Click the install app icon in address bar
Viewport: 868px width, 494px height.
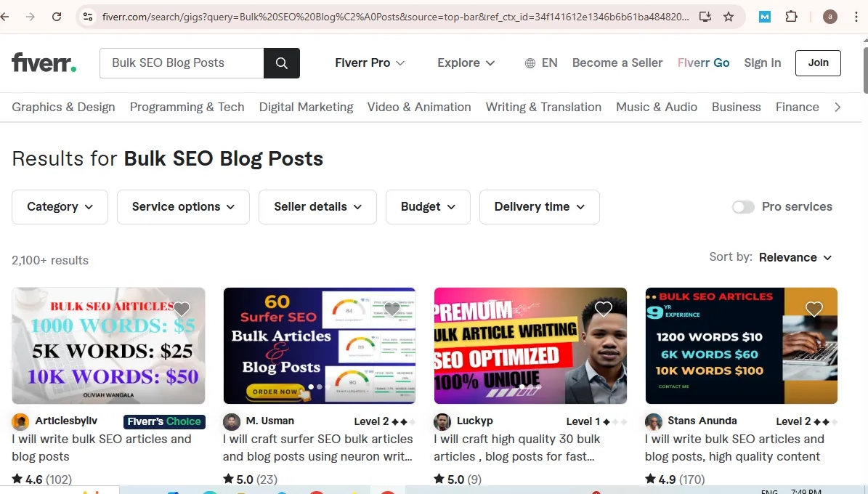[x=705, y=17]
